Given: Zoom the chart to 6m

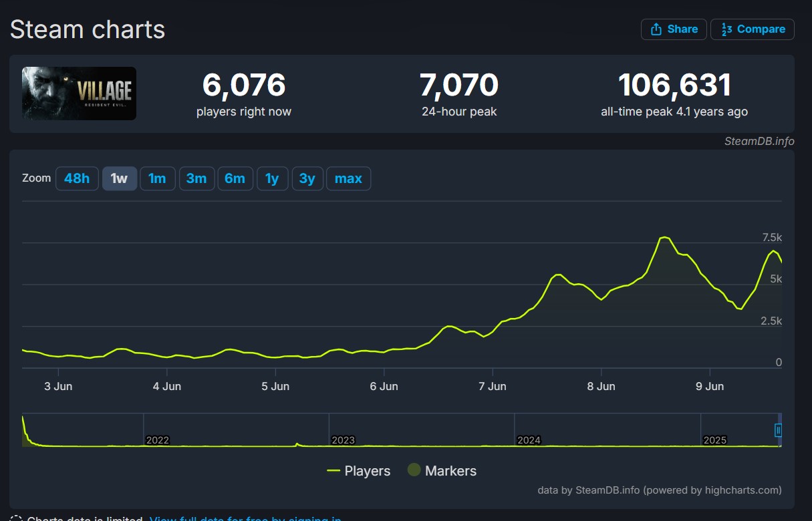Looking at the screenshot, I should tap(235, 178).
